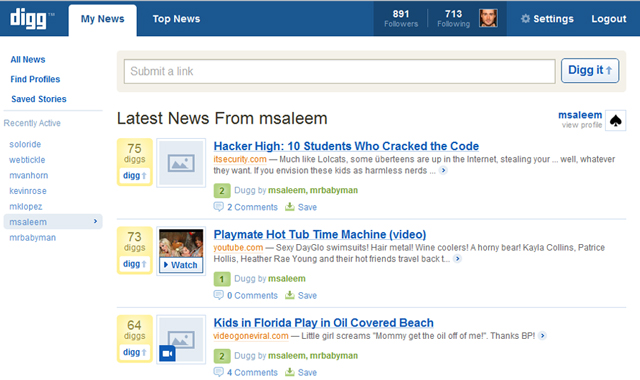The image size is (640, 380).
Task: Open msaleem under Hacker High dugg by
Action: click(287, 190)
